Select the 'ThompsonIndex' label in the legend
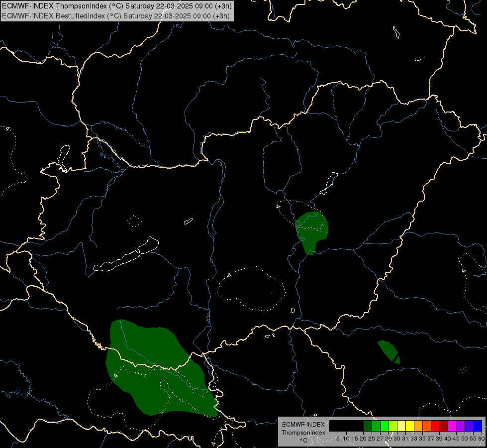This screenshot has width=487, height=448. tap(303, 433)
